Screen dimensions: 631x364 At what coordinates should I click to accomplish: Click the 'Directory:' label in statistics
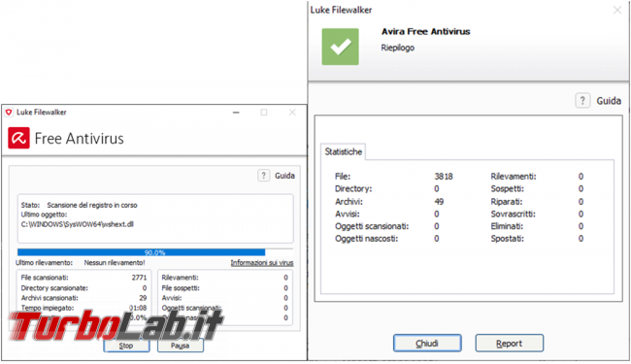tap(353, 188)
